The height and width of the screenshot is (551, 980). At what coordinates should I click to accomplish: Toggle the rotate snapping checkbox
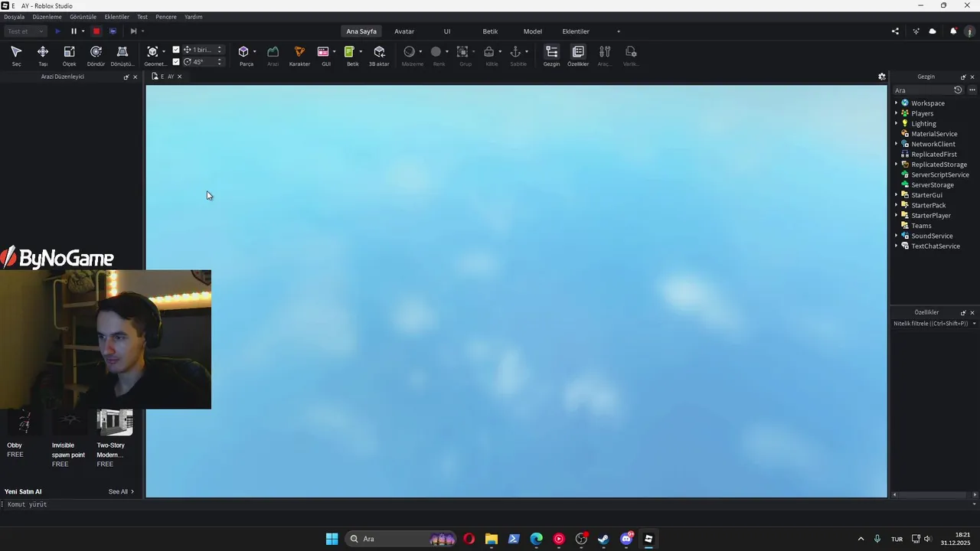click(x=176, y=62)
